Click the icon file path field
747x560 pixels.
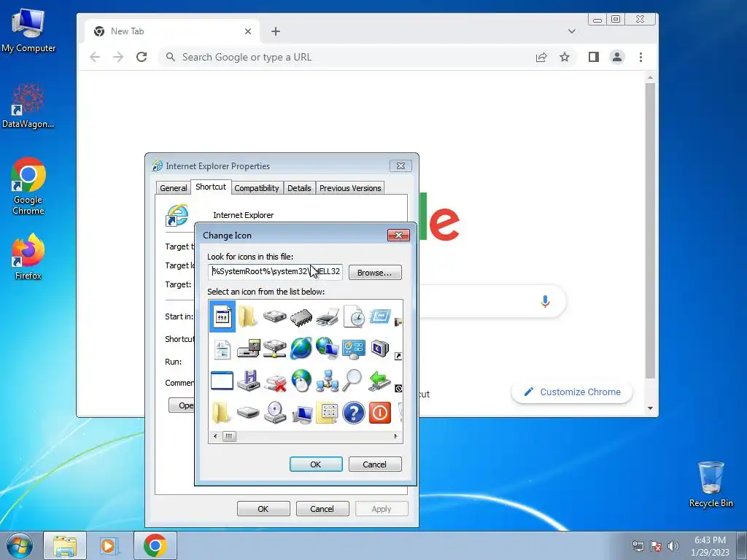click(x=275, y=271)
